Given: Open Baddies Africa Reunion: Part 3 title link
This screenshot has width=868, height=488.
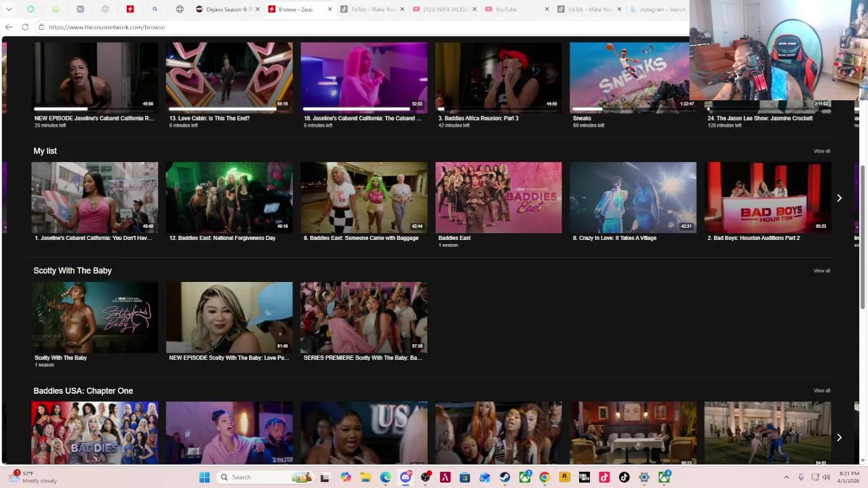Looking at the screenshot, I should coord(478,118).
